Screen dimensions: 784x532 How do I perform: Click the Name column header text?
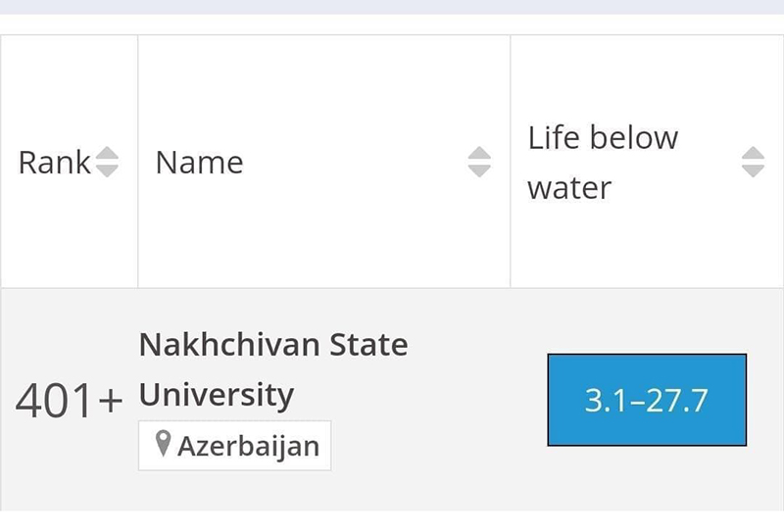200,163
